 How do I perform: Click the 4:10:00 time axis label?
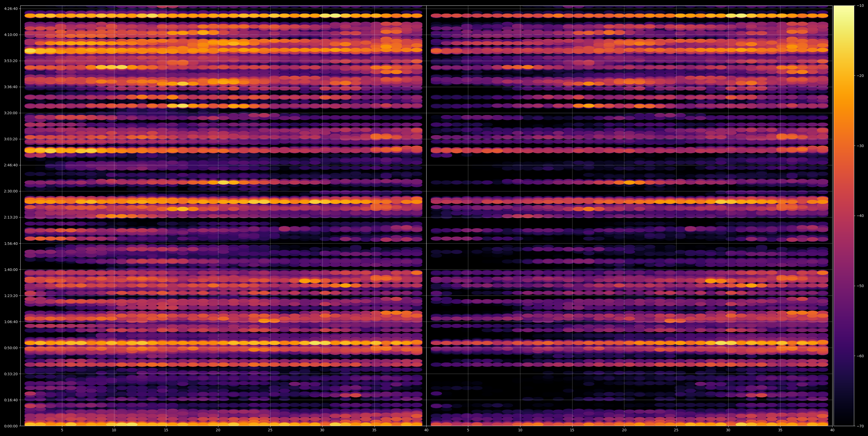click(x=11, y=35)
